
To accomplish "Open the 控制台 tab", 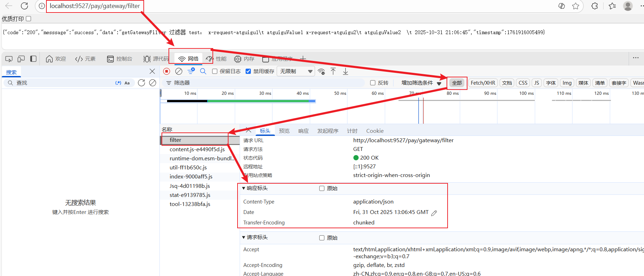I will tap(120, 59).
